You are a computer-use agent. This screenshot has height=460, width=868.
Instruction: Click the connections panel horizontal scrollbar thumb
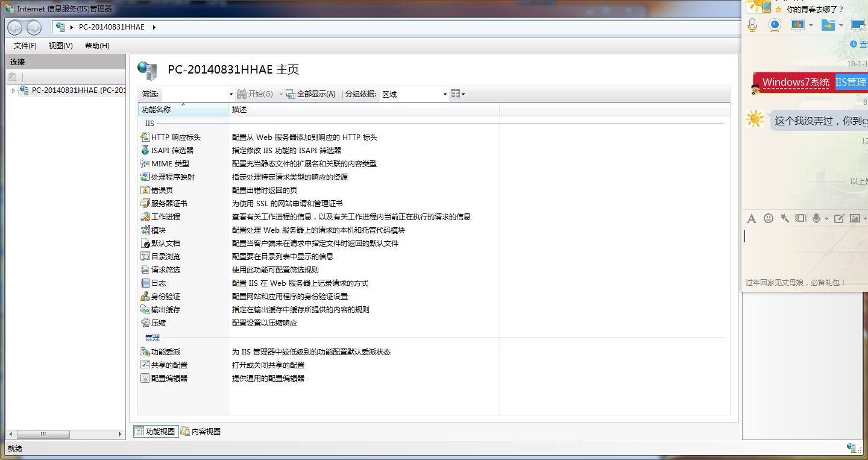pyautogui.click(x=43, y=434)
